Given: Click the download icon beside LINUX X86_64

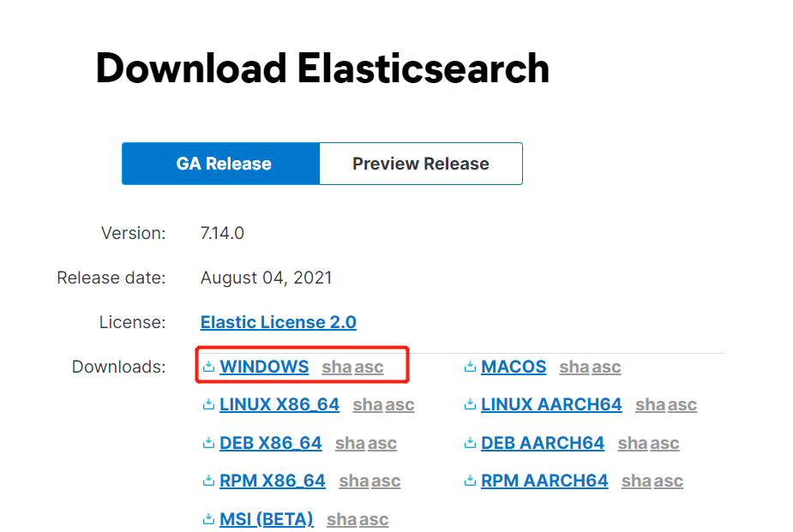Looking at the screenshot, I should point(208,404).
